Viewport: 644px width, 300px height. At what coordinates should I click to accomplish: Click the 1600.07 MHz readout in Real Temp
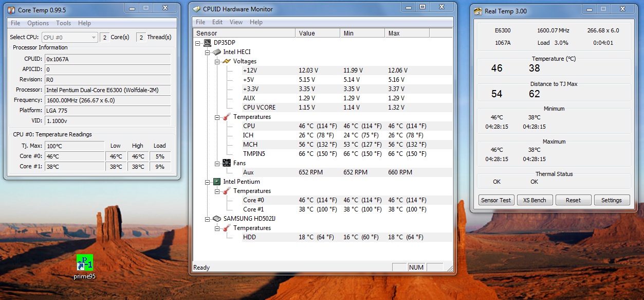pos(554,30)
